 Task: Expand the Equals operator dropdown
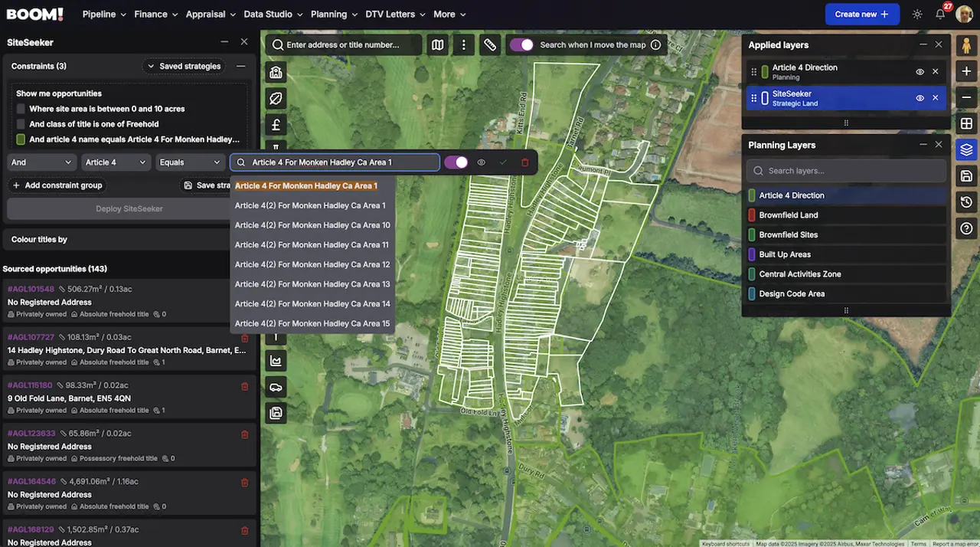click(190, 162)
